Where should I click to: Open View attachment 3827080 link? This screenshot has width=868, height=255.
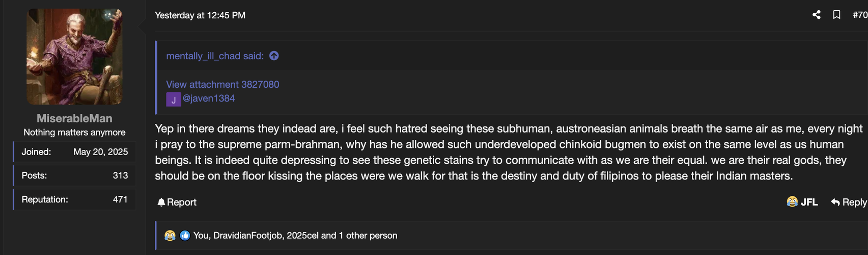click(222, 84)
